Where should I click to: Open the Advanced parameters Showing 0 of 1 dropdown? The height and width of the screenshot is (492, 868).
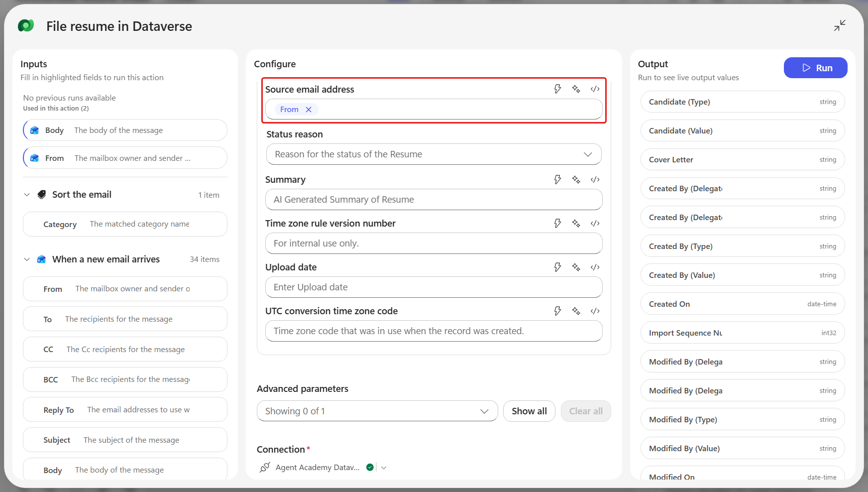[377, 411]
